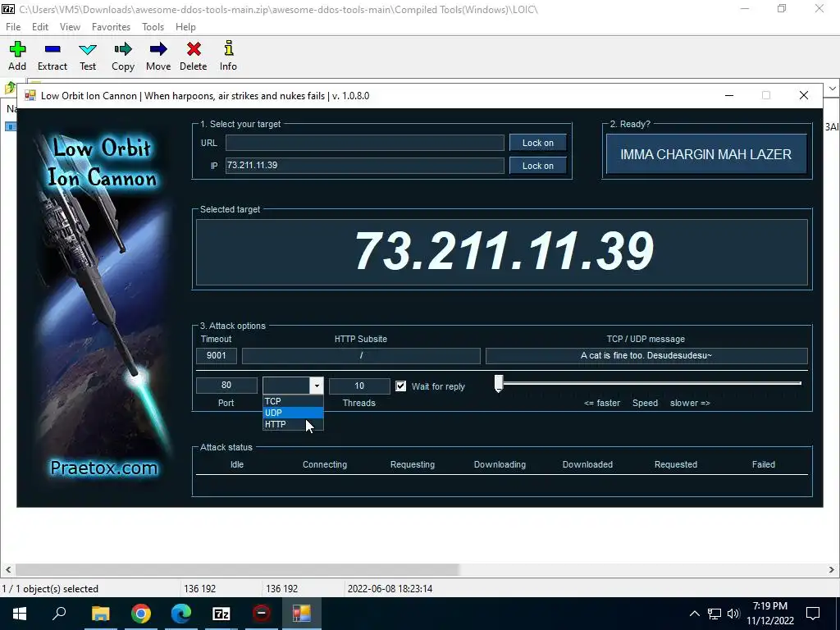Toggle the Wait for reply checkbox
Screen dimensions: 840x630
pos(400,386)
